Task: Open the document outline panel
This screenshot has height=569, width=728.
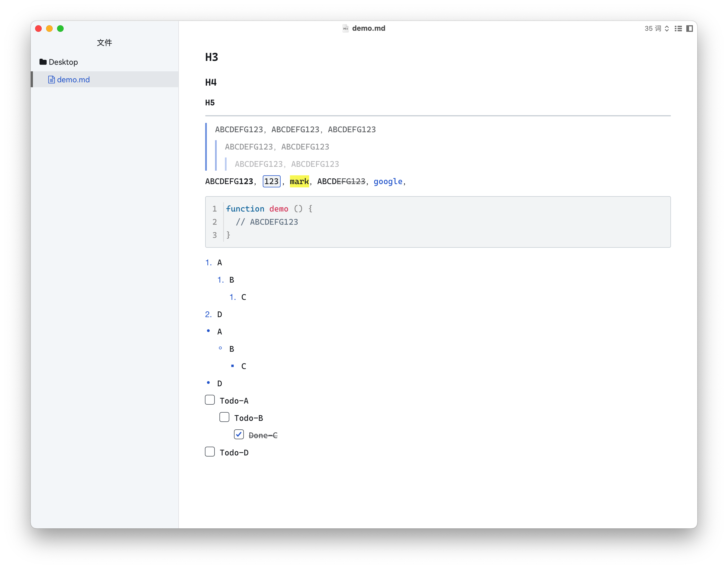Action: tap(679, 29)
